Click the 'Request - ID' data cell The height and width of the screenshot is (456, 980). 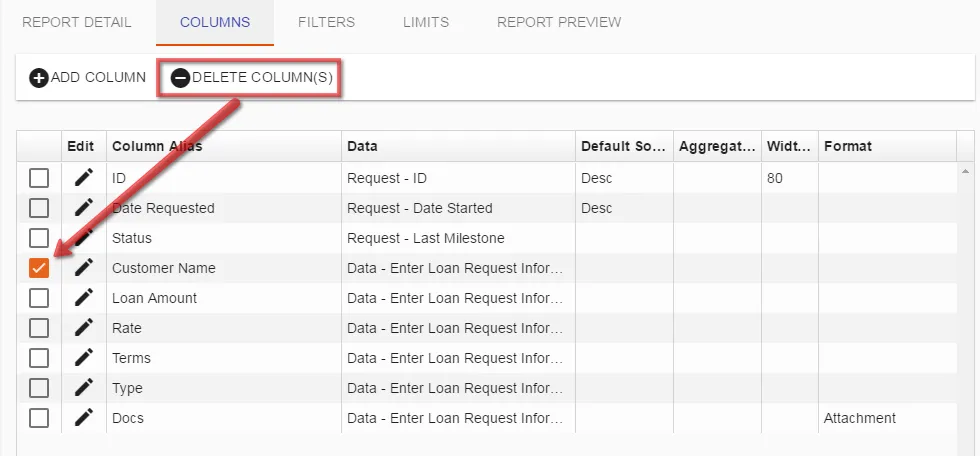tap(458, 178)
